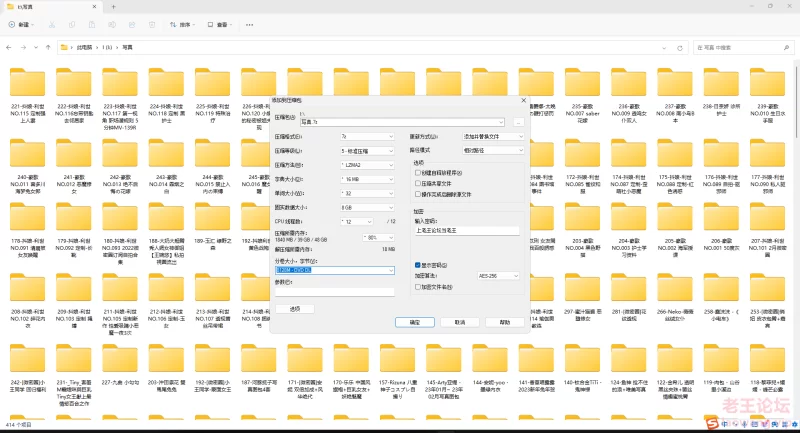This screenshot has height=433, width=800.
Task: Click the 此电脑 breadcrumb in address bar
Action: pyautogui.click(x=84, y=47)
